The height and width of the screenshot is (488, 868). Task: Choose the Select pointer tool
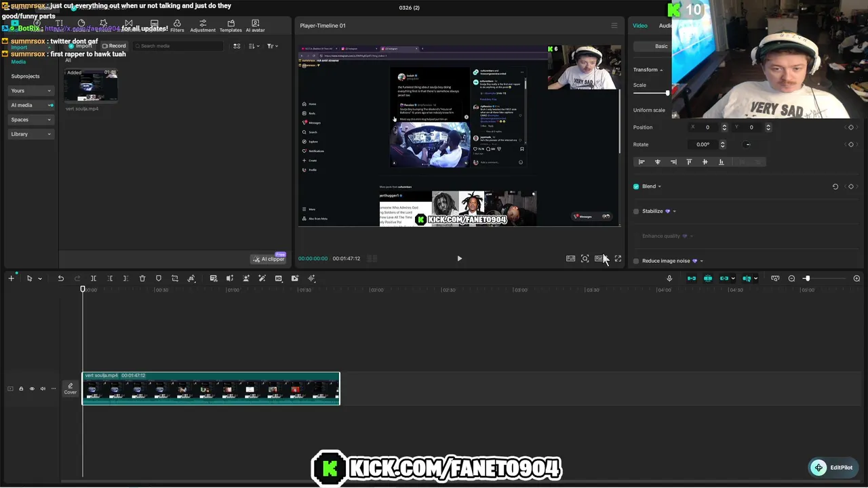29,279
